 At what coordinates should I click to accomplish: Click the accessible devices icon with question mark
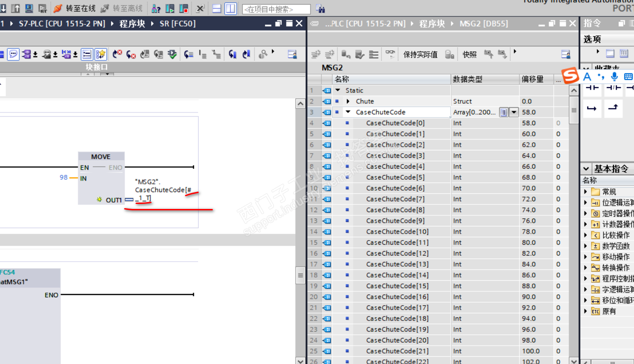click(156, 8)
